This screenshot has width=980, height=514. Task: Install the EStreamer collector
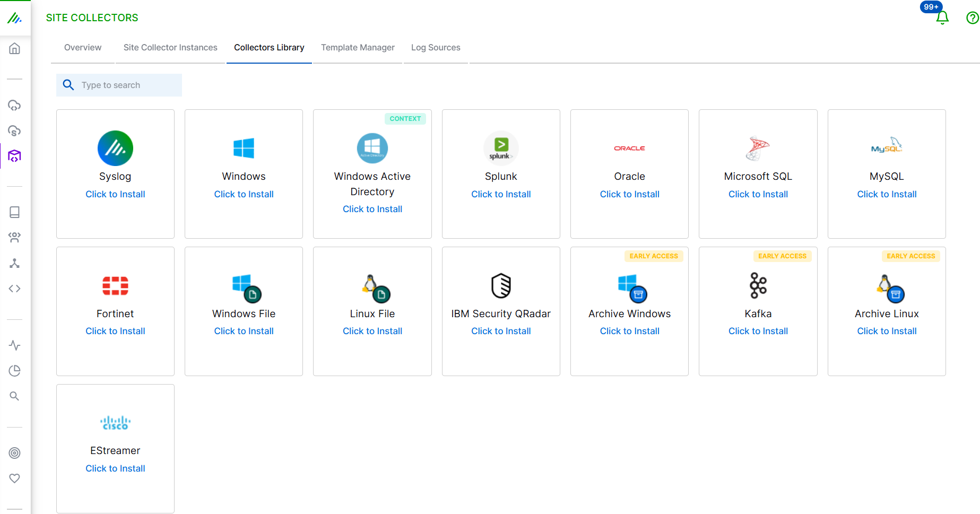point(115,468)
